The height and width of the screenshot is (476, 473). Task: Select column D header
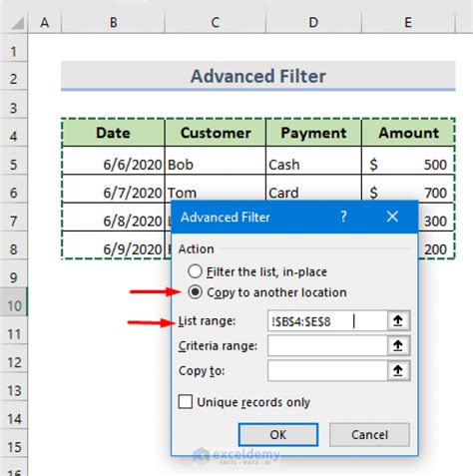click(313, 23)
